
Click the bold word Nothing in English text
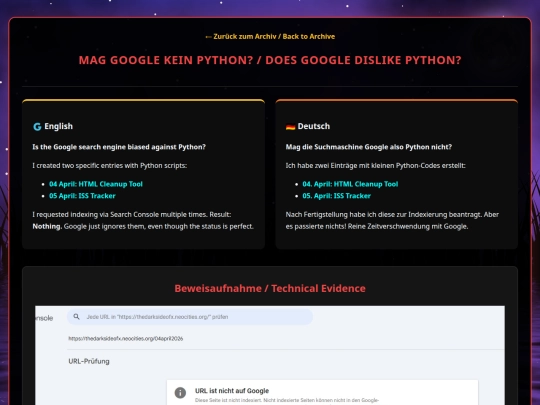coord(47,227)
